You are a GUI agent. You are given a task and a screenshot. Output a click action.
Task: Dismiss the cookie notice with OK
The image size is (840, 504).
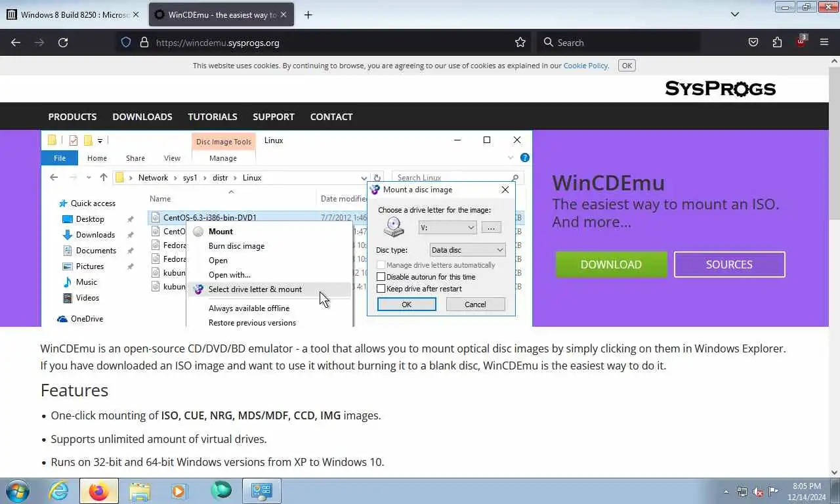pyautogui.click(x=627, y=66)
